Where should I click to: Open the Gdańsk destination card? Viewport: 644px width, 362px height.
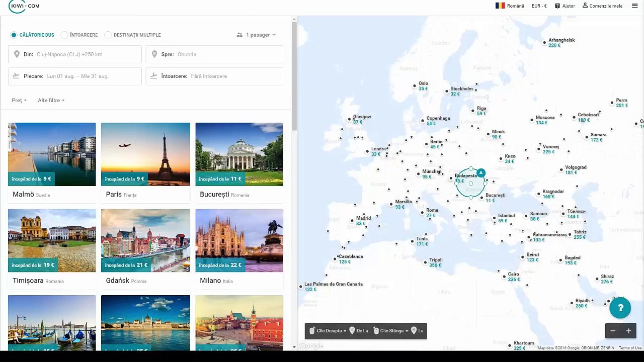tap(145, 249)
